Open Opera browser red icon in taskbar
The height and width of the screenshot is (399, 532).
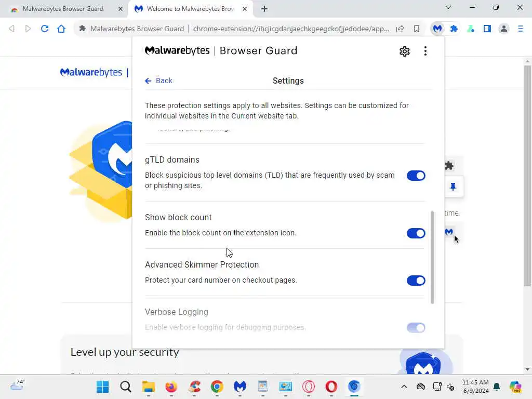coord(331,387)
